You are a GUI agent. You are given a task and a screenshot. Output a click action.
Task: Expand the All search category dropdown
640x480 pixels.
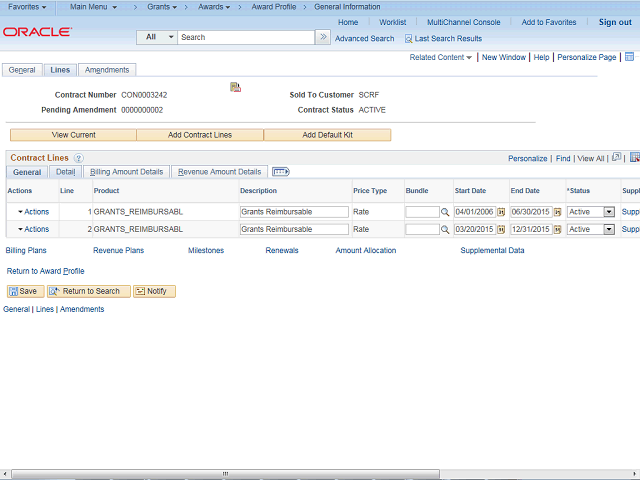tap(157, 37)
